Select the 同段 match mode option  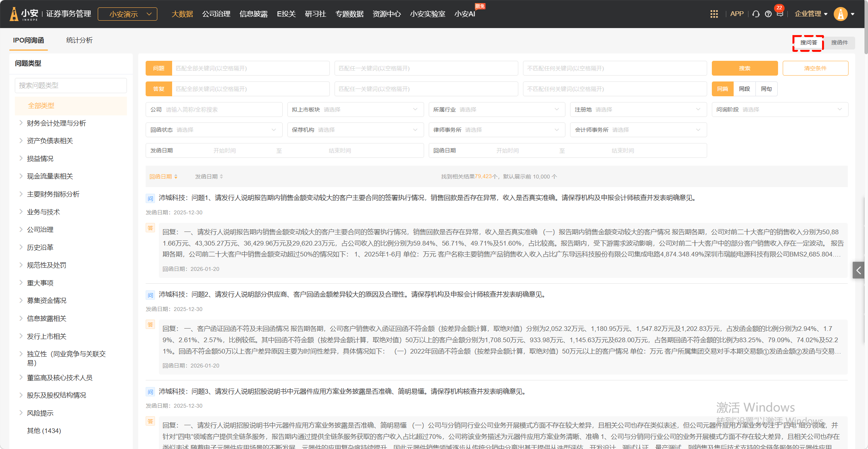click(744, 89)
